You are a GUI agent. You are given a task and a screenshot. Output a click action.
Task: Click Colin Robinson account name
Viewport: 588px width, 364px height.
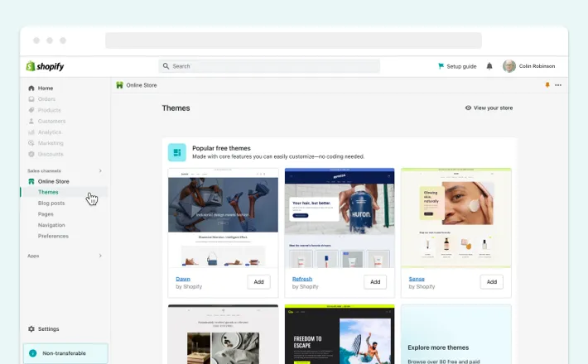click(537, 66)
